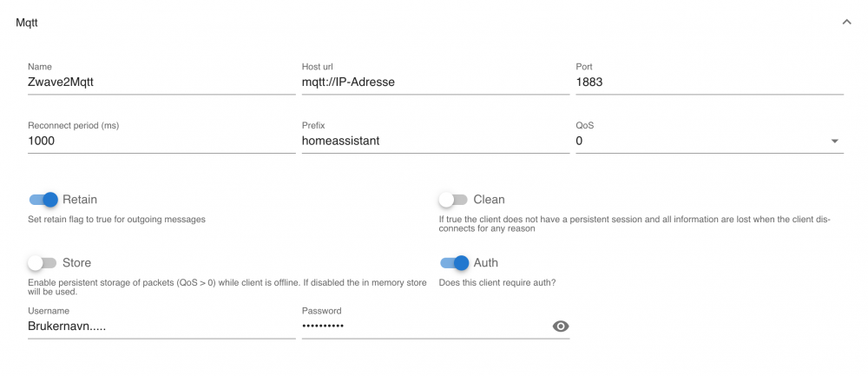This screenshot has width=868, height=376.
Task: Enable the Clean switch
Action: coord(453,200)
